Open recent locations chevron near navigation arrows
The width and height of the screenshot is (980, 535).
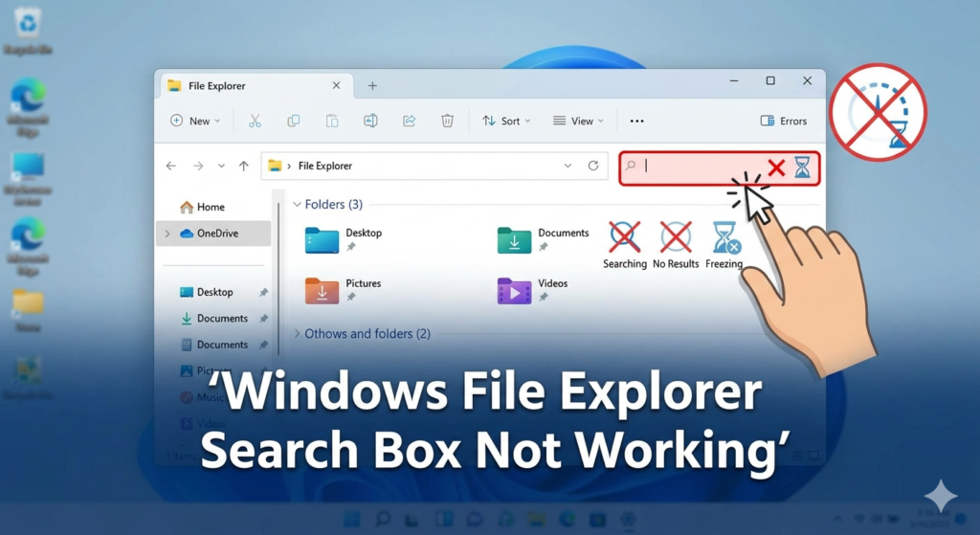point(221,166)
